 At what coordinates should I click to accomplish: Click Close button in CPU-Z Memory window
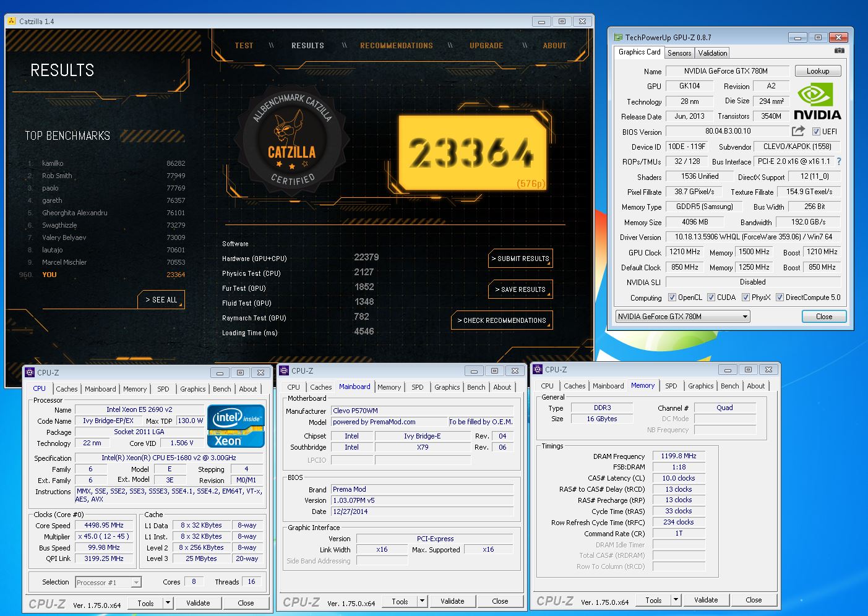754,600
